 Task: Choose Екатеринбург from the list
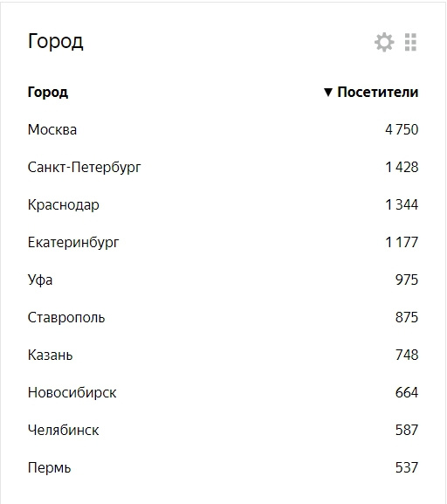tap(73, 243)
